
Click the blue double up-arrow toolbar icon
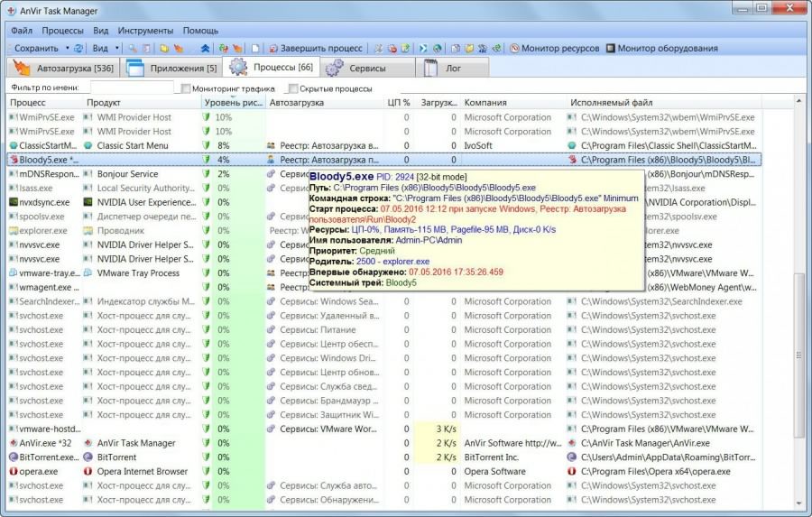click(x=205, y=48)
